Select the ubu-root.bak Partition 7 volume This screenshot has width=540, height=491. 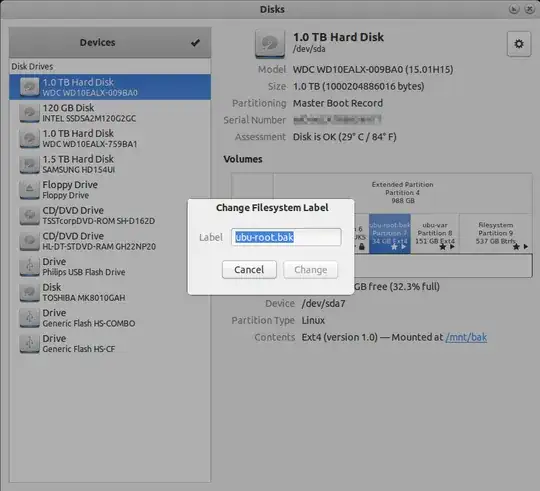[390, 234]
